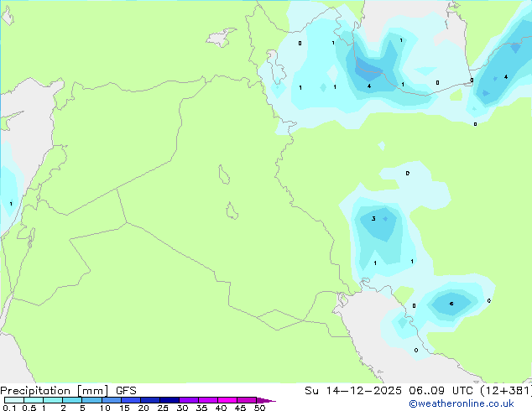Select the 15–20 mm legend swatch
The height and width of the screenshot is (411, 532).
(x=131, y=400)
